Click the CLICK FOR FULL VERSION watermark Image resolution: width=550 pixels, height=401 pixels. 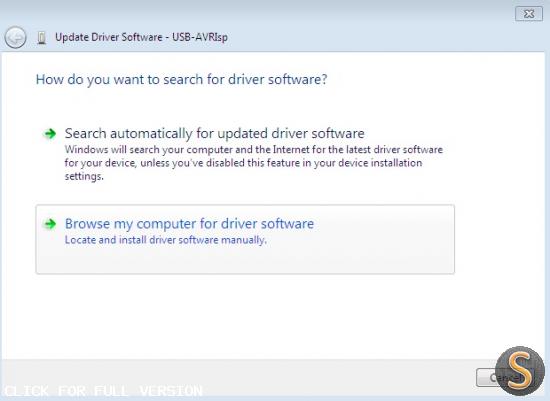(103, 390)
